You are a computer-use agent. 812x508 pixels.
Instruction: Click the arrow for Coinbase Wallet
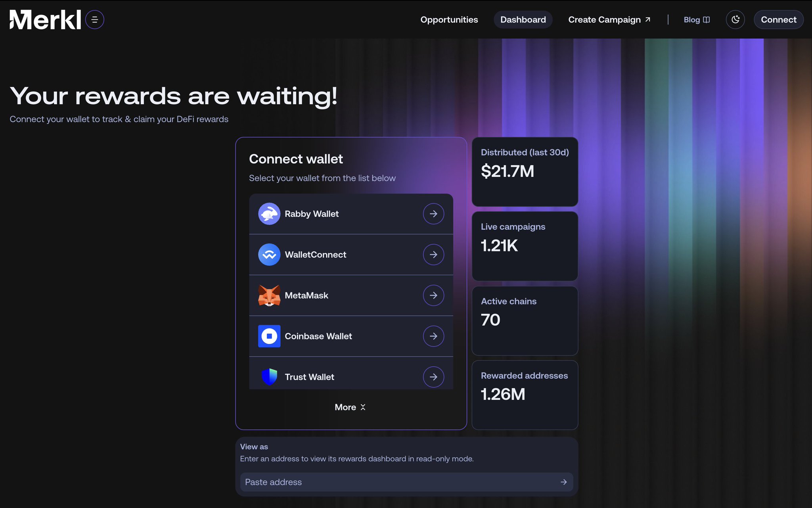[433, 336]
